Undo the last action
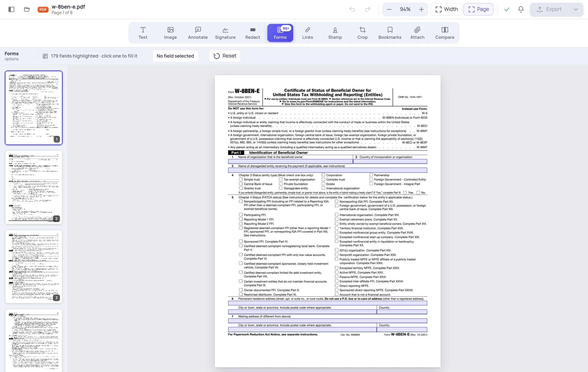Screen dimensions: 588x372 pos(352,9)
